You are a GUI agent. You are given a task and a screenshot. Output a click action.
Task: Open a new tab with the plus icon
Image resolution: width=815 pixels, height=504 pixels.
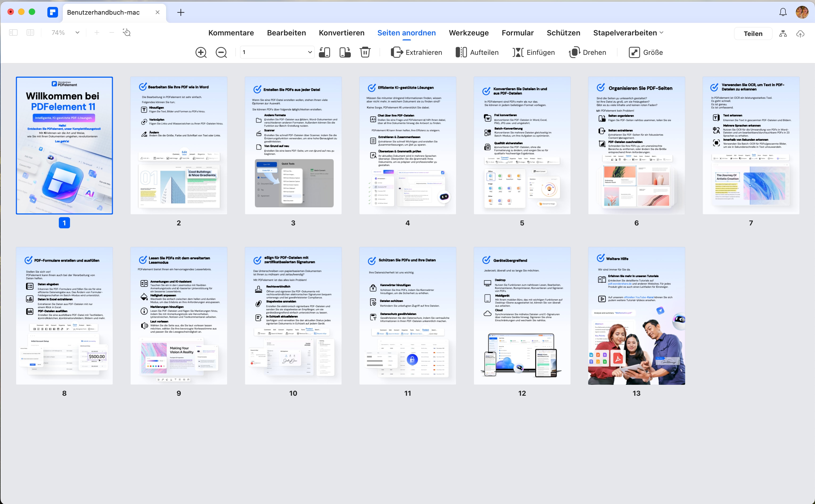(181, 12)
